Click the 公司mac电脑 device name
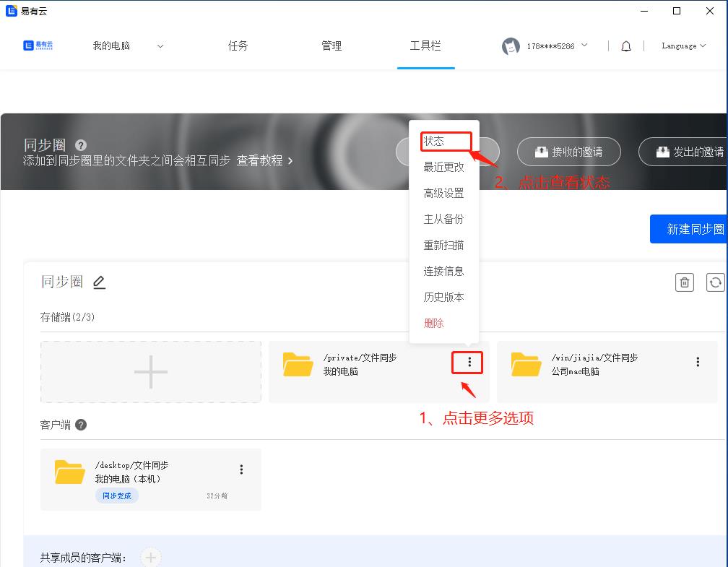 click(x=575, y=371)
